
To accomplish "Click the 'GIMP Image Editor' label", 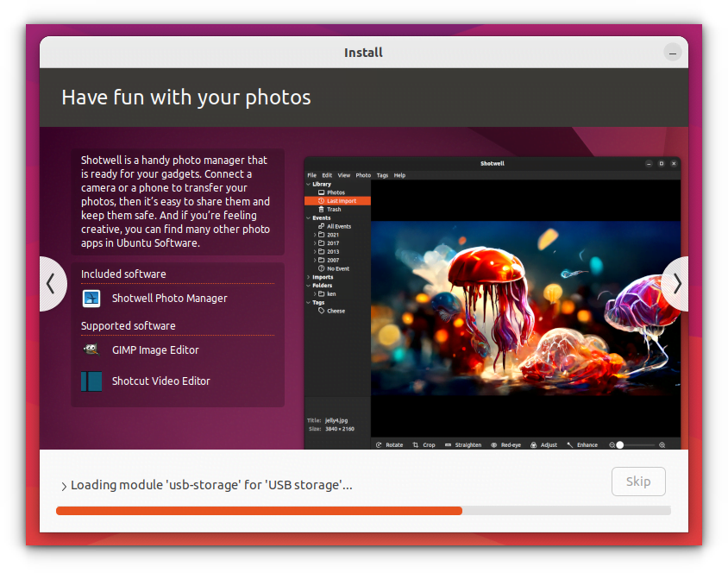I will point(155,349).
